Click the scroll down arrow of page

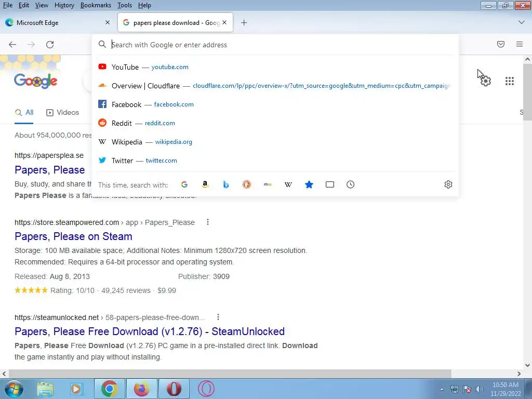[x=527, y=365]
